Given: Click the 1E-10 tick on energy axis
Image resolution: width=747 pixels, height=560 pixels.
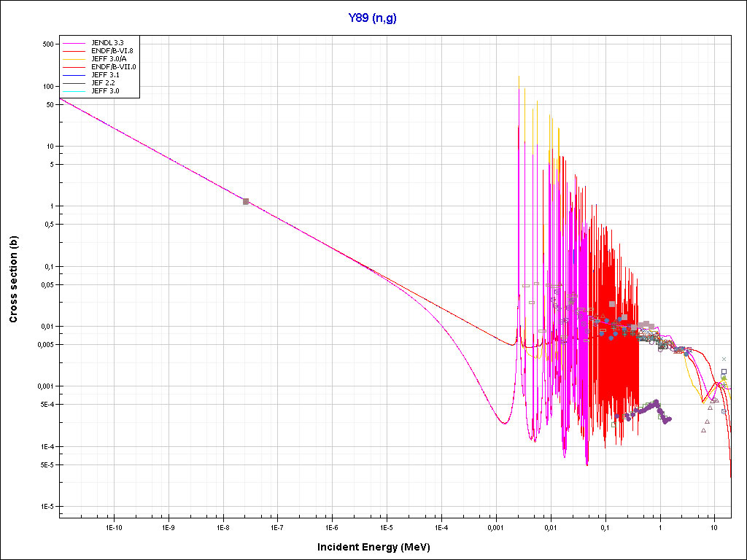Looking at the screenshot, I should click(x=113, y=526).
